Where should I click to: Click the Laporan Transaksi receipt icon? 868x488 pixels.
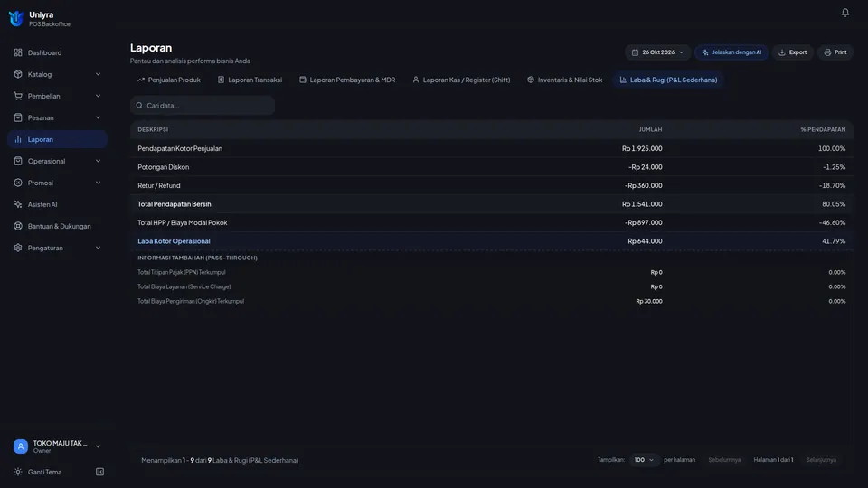coord(221,80)
